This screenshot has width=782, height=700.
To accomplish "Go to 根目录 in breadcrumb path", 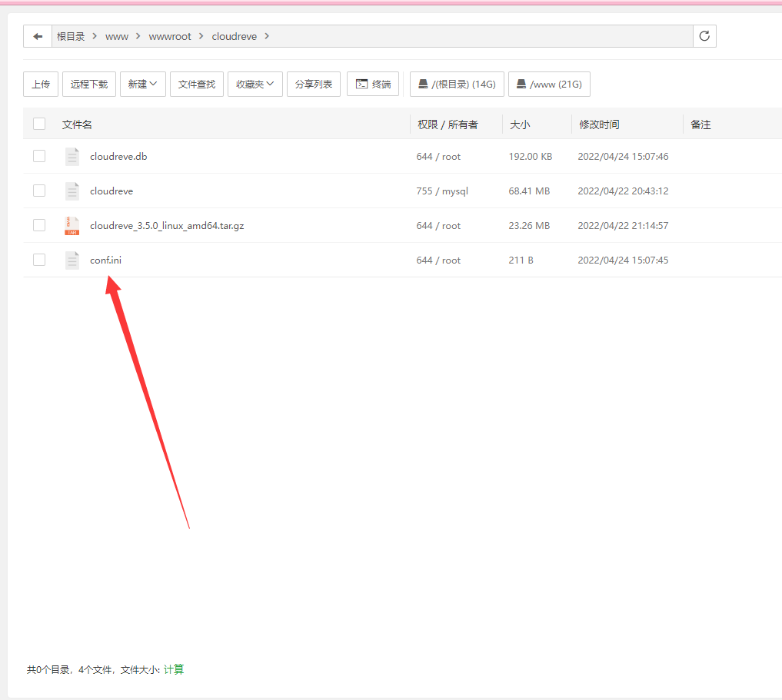I will (x=71, y=36).
